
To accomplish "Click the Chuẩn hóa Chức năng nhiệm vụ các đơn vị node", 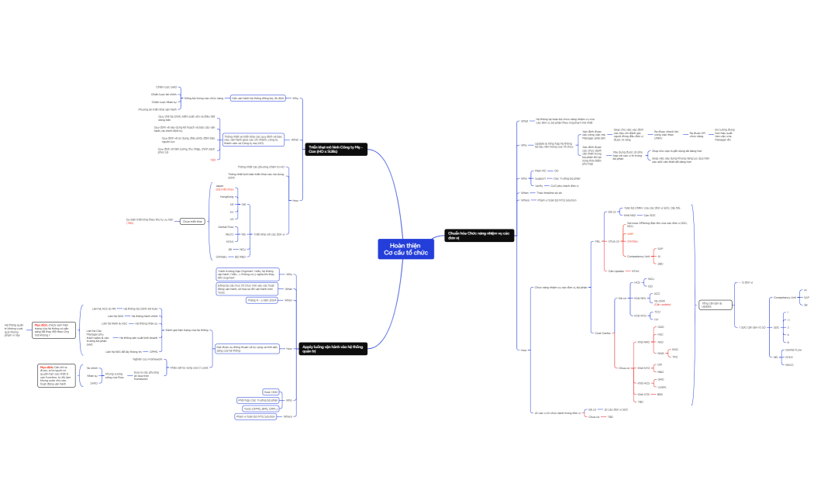I will pyautogui.click(x=480, y=234).
